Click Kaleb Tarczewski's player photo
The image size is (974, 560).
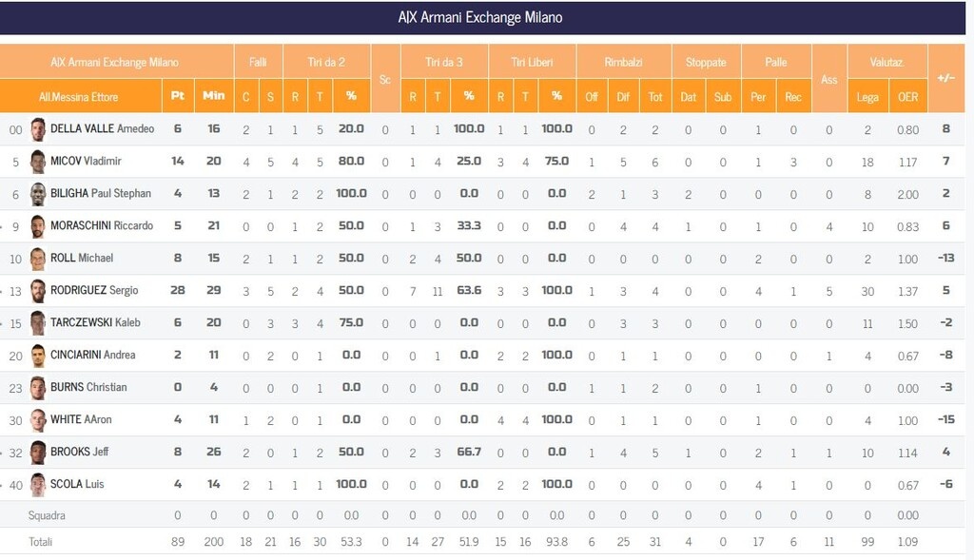pos(38,323)
